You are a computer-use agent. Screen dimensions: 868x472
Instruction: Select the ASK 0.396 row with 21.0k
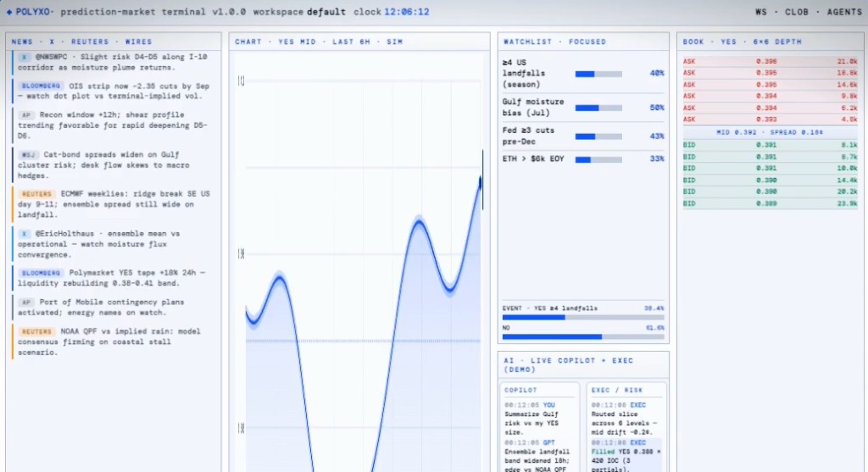770,61
